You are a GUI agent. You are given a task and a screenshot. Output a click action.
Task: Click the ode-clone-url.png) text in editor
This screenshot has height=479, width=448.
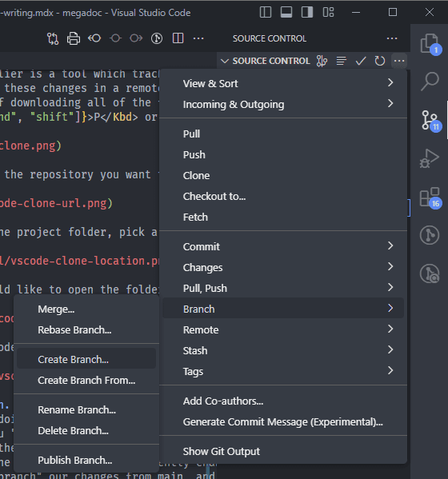coord(56,203)
